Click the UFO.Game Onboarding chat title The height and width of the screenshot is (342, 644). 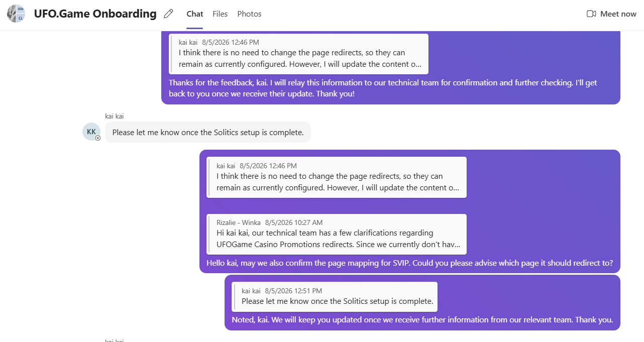point(95,14)
